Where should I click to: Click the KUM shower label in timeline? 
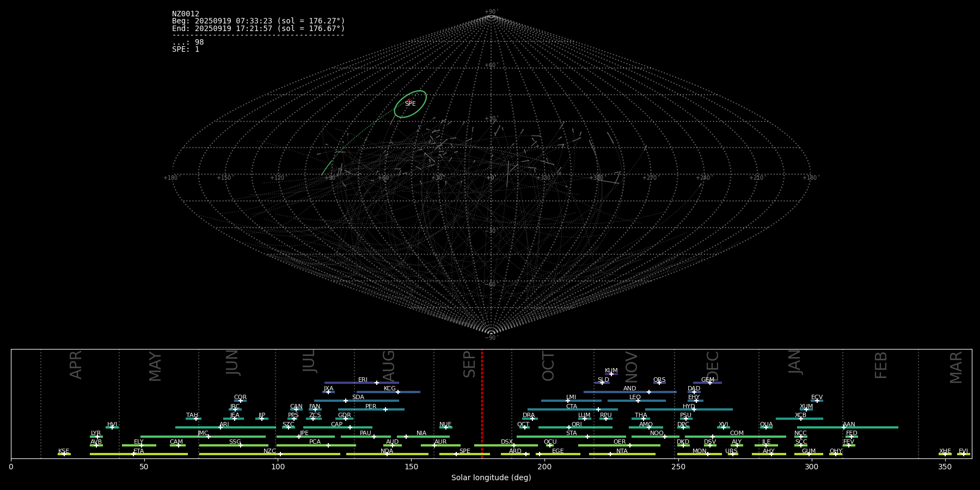(611, 370)
